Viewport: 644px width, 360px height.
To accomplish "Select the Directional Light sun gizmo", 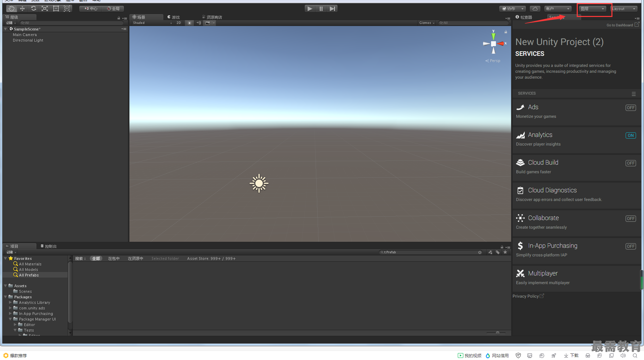I will (x=259, y=183).
